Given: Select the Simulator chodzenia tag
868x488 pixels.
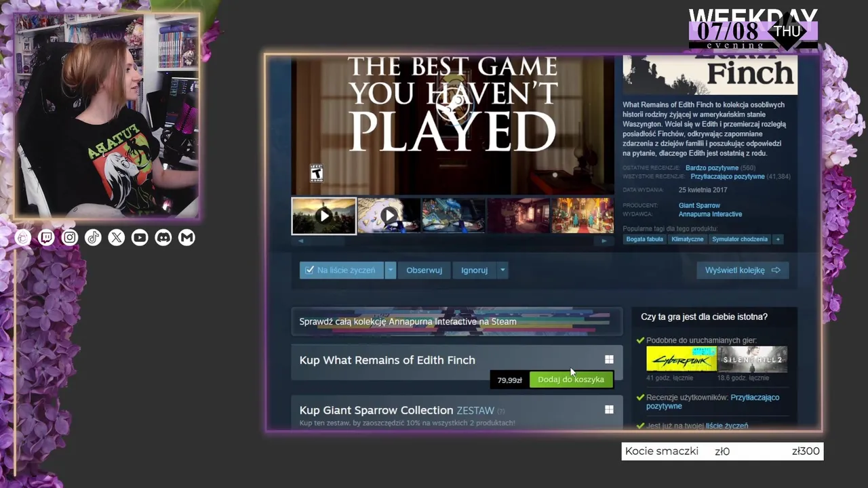Looking at the screenshot, I should point(740,239).
